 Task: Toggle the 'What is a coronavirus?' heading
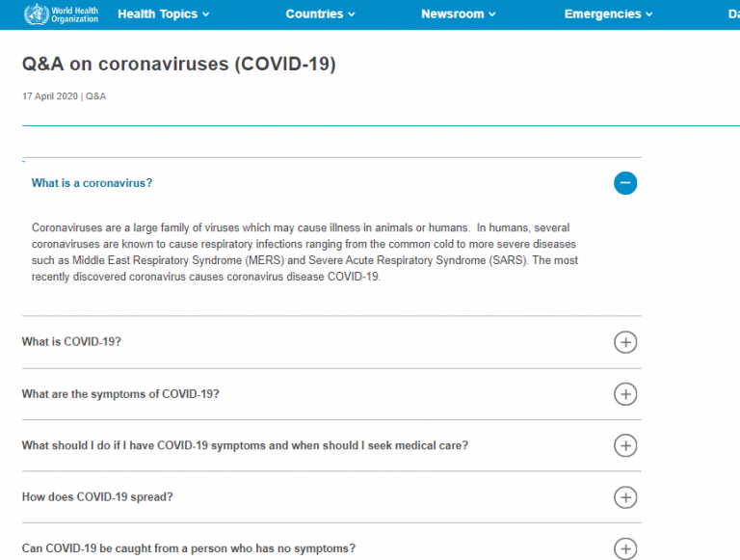(x=92, y=183)
